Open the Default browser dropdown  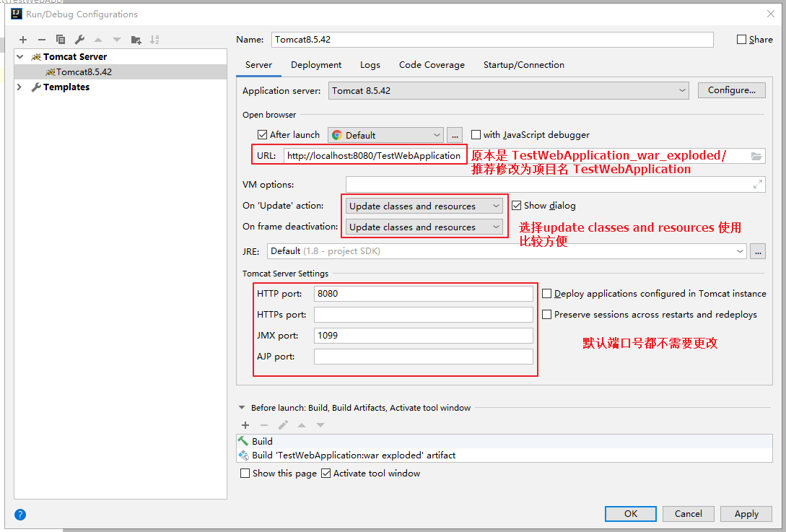(385, 135)
